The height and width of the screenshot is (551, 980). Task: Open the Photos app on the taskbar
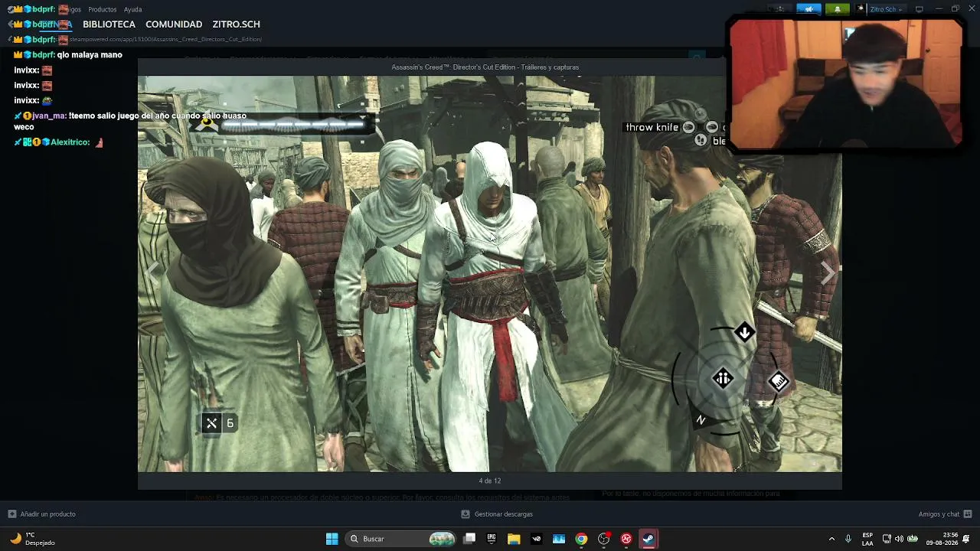[559, 539]
